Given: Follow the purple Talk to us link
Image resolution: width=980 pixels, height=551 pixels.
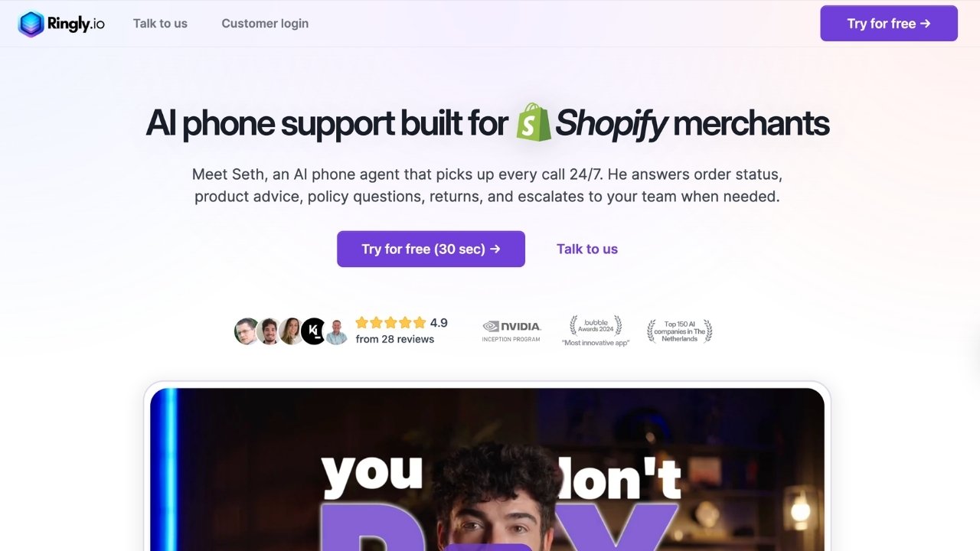Looking at the screenshot, I should 587,249.
